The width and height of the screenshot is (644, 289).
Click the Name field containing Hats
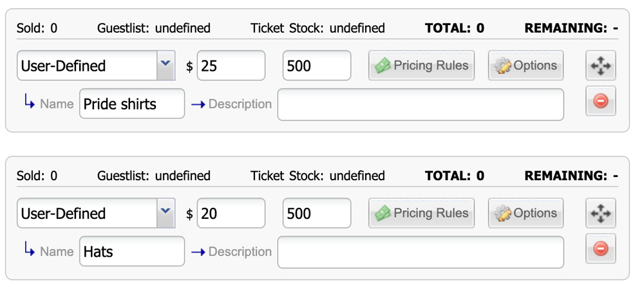(x=132, y=252)
